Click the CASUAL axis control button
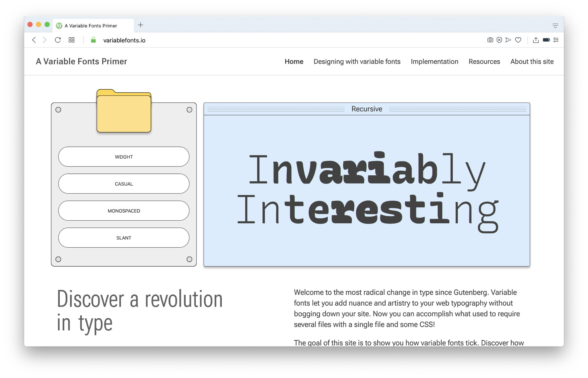 coord(124,184)
